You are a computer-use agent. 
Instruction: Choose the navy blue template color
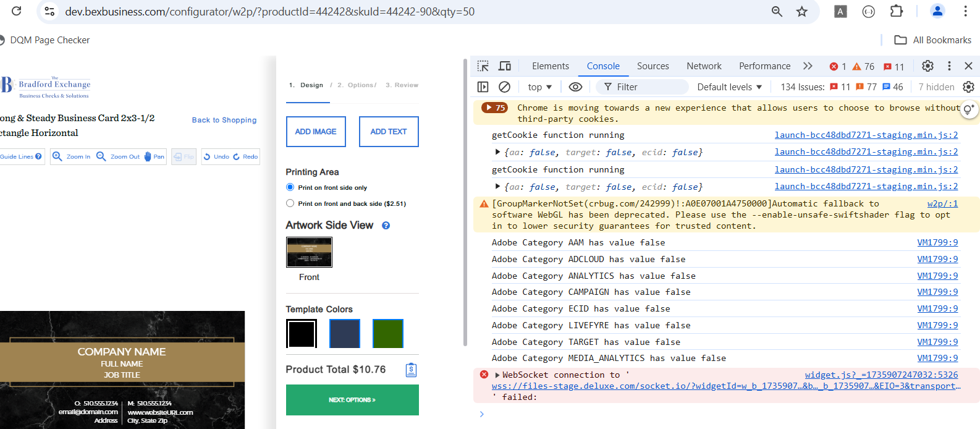tap(345, 334)
